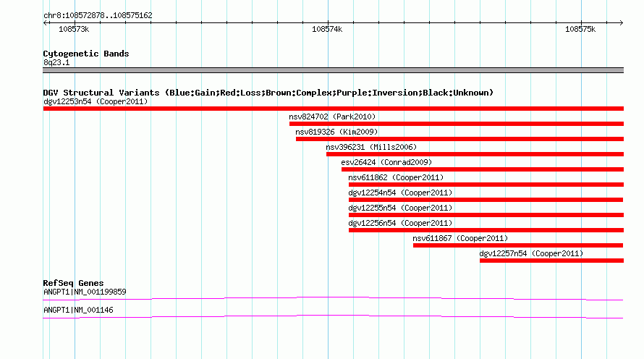Select the red loss bar under nsv396231
The height and width of the screenshot is (359, 644).
[475, 154]
